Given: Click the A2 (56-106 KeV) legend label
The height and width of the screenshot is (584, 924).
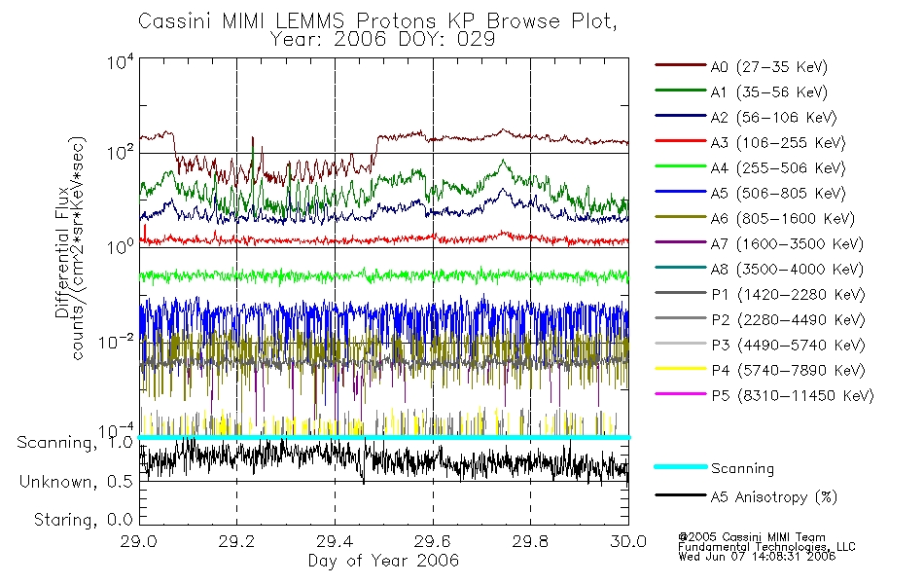Looking at the screenshot, I should coord(774,118).
